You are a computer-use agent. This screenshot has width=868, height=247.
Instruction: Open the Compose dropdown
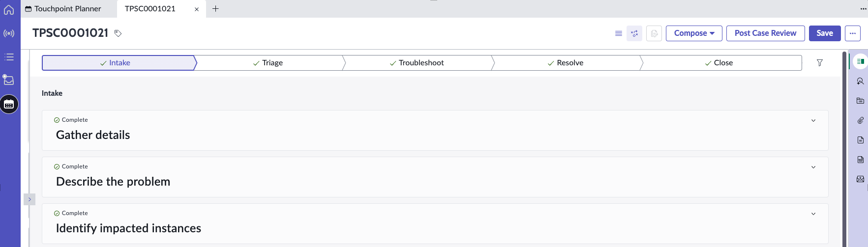pyautogui.click(x=694, y=33)
